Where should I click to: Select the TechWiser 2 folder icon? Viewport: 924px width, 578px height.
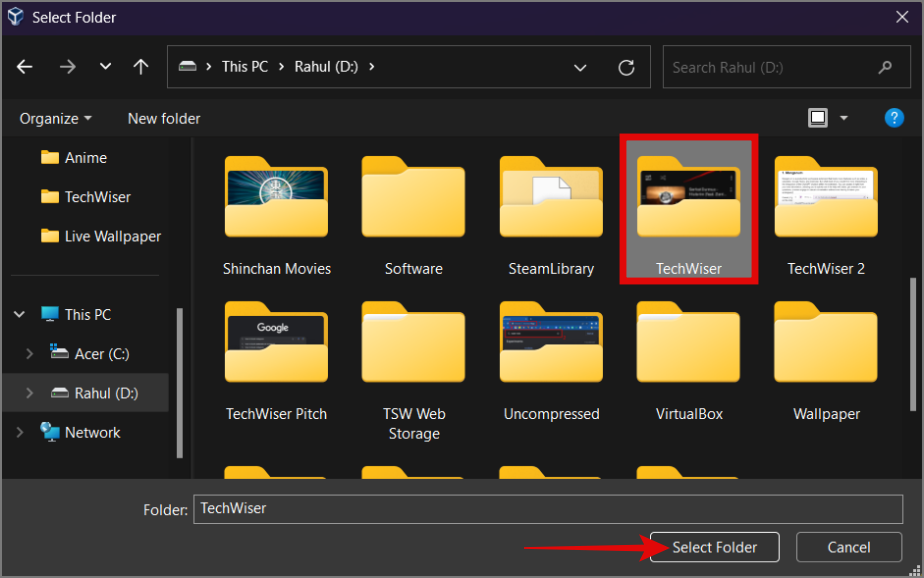tap(826, 197)
